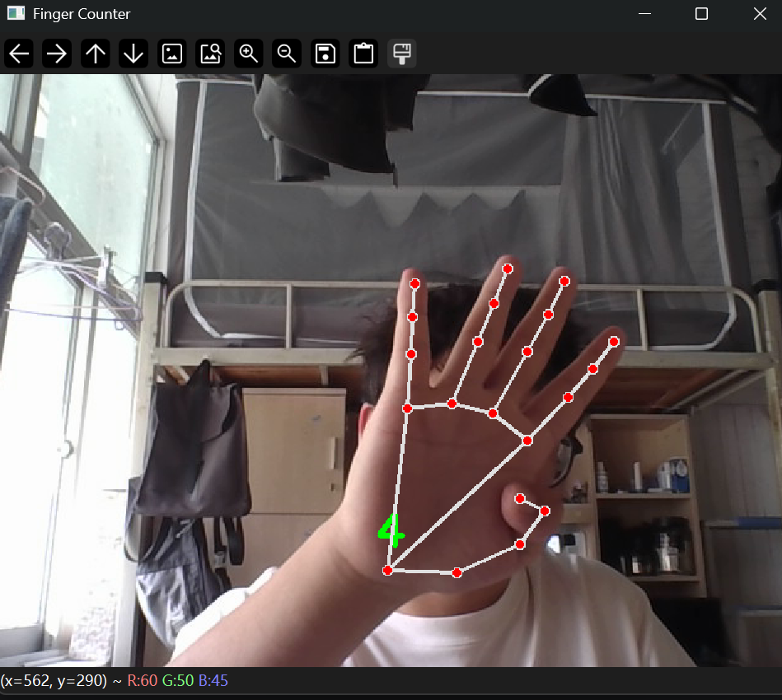The image size is (782, 700).
Task: Pan the view upward using the up arrow
Action: [95, 54]
